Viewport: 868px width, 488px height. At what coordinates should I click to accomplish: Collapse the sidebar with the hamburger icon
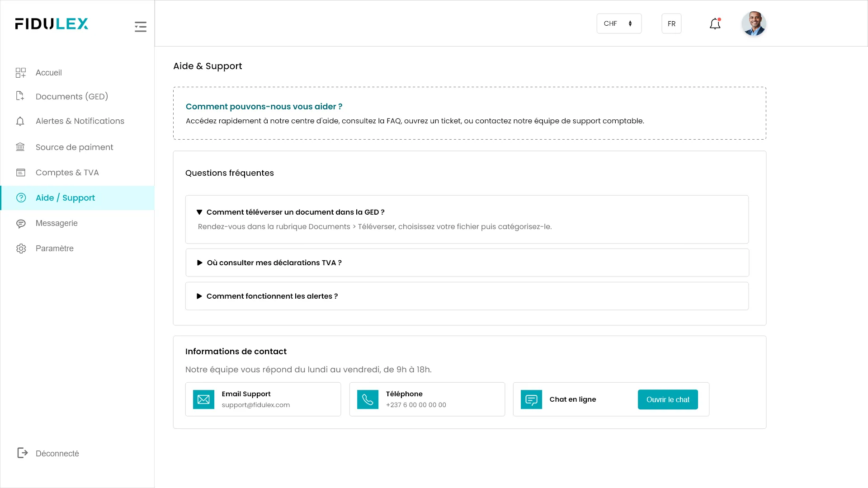140,27
